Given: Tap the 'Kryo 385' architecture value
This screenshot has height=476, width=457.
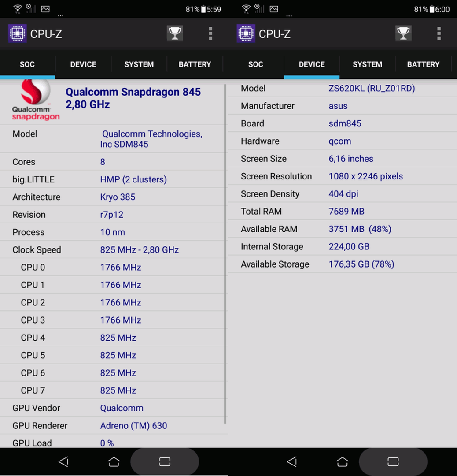Looking at the screenshot, I should pos(118,197).
